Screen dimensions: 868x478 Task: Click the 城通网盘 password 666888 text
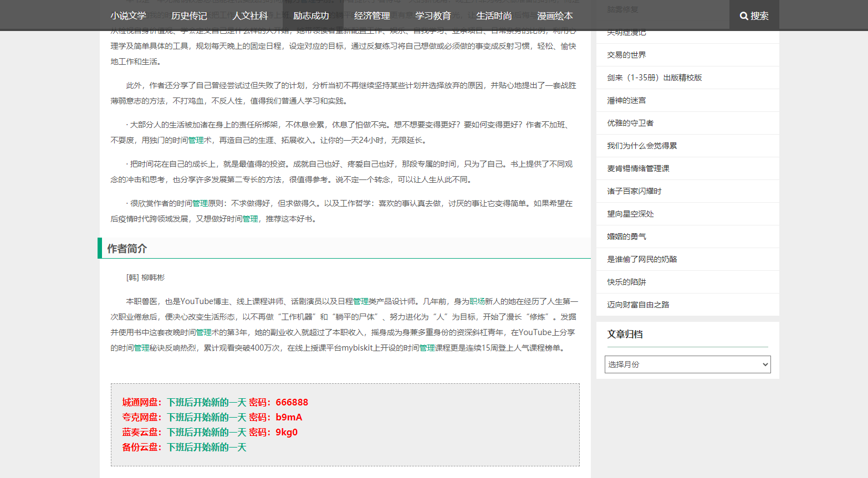[x=292, y=402]
